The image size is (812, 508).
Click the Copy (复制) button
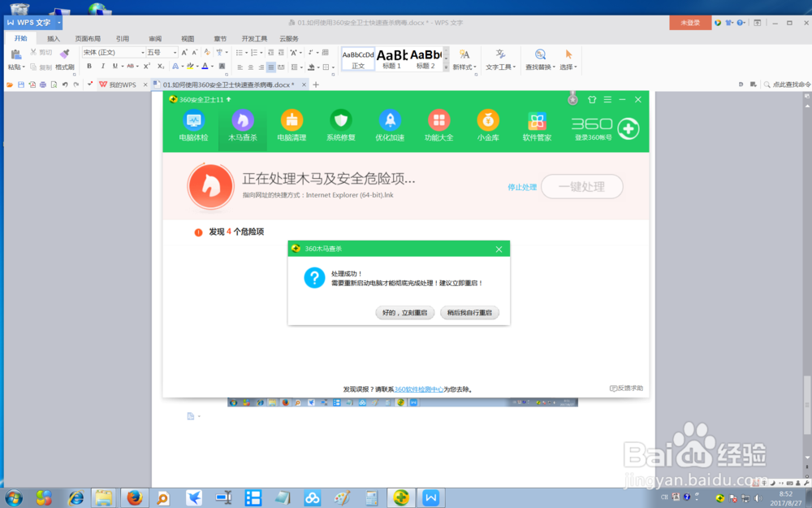(x=41, y=67)
